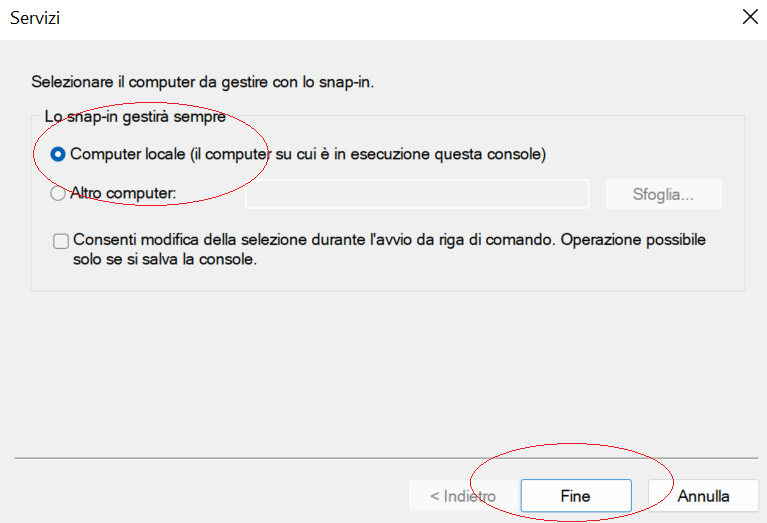Click the Sfoglia... browse button
Viewport: 767px width, 523px height.
tap(663, 194)
